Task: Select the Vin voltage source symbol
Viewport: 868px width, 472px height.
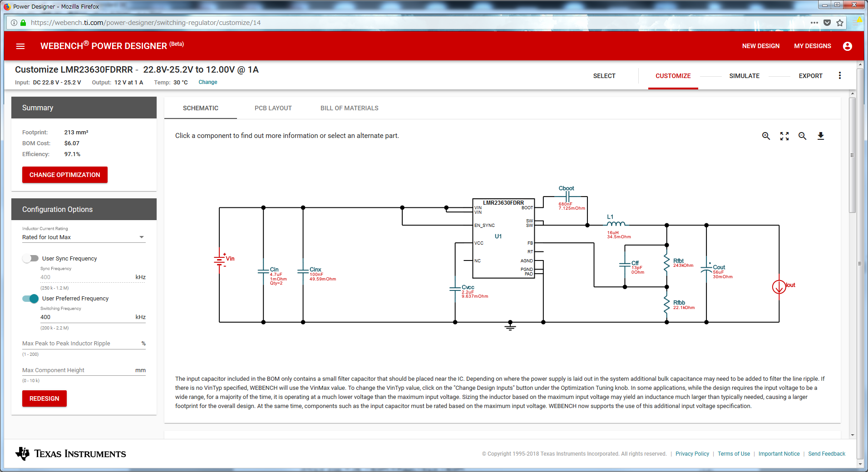Action: (x=220, y=261)
